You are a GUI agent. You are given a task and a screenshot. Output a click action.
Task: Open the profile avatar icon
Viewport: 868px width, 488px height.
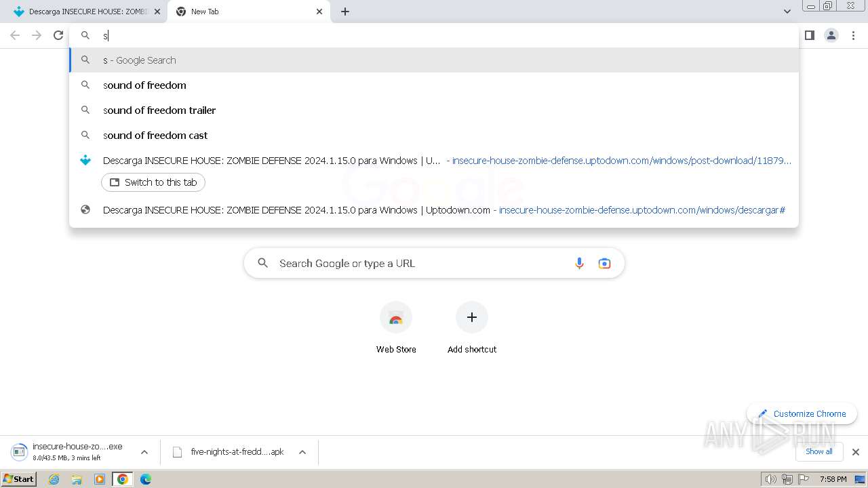(x=831, y=35)
